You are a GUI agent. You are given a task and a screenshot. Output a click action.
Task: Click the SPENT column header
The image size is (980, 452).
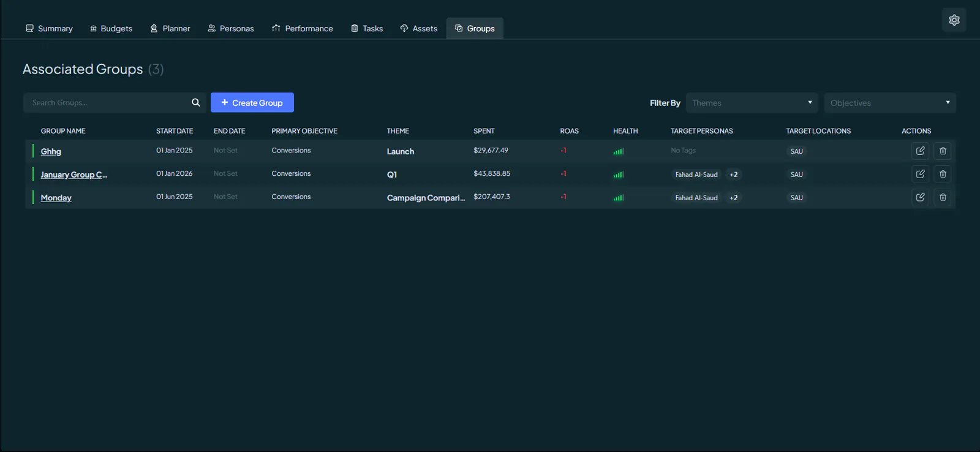[x=484, y=131]
